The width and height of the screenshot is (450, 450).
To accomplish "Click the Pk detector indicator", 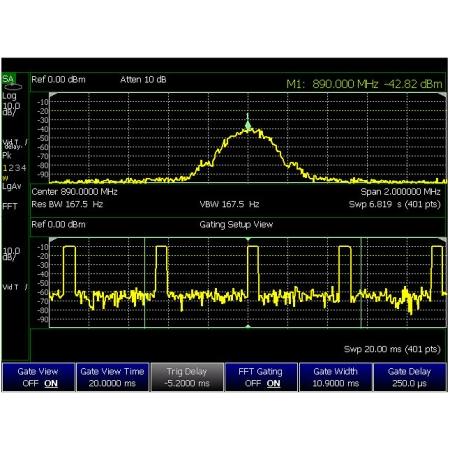I will 7,155.
